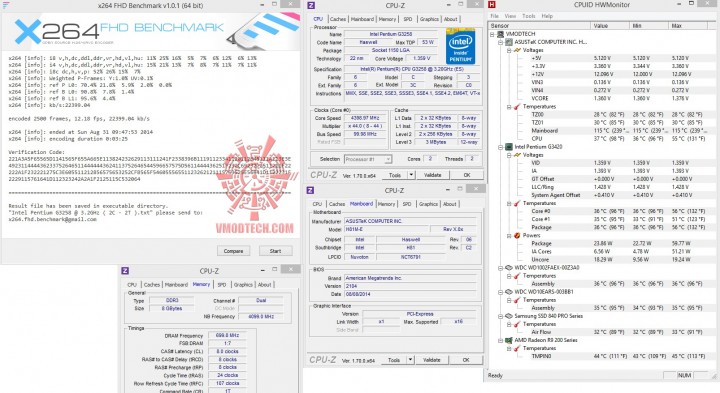Viewport: 720px width, 393px height.
Task: Collapse the ASUSTeK COMPUTER INC. node
Action: pyautogui.click(x=501, y=42)
